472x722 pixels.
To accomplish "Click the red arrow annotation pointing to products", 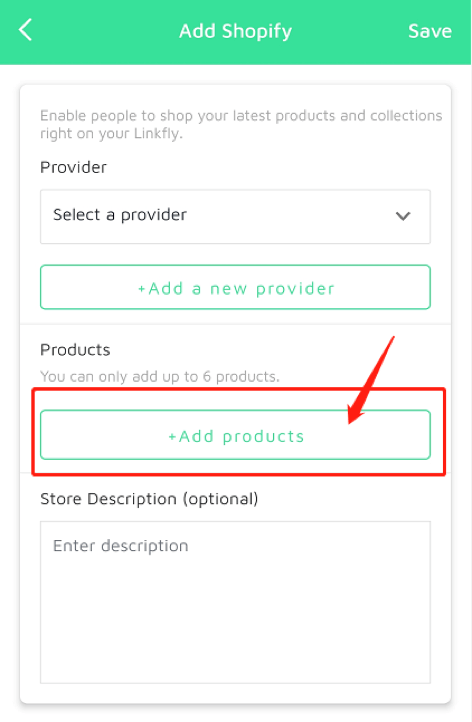I will [x=371, y=380].
